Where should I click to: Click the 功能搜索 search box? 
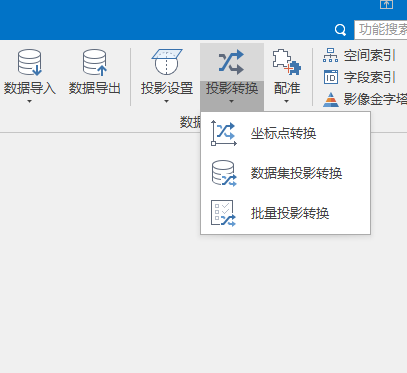click(381, 29)
